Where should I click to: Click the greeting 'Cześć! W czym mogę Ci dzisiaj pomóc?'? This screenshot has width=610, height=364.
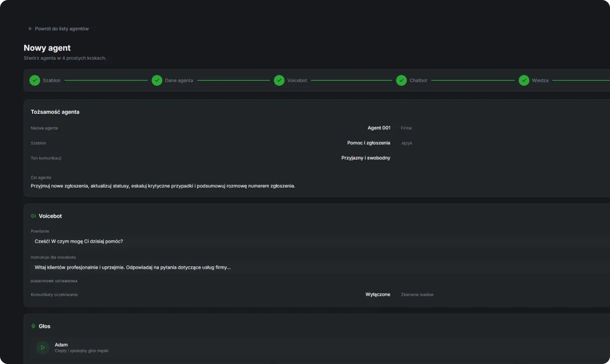point(79,241)
